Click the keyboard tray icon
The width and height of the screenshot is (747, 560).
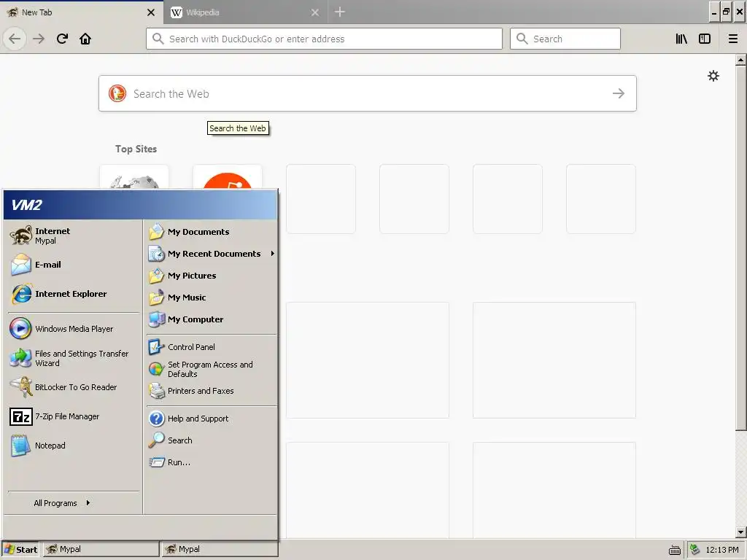675,550
